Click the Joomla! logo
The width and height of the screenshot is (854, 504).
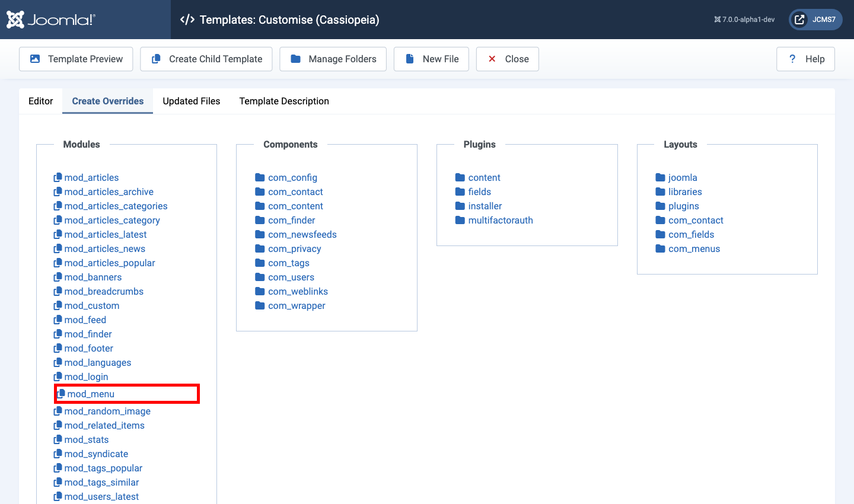[x=50, y=20]
